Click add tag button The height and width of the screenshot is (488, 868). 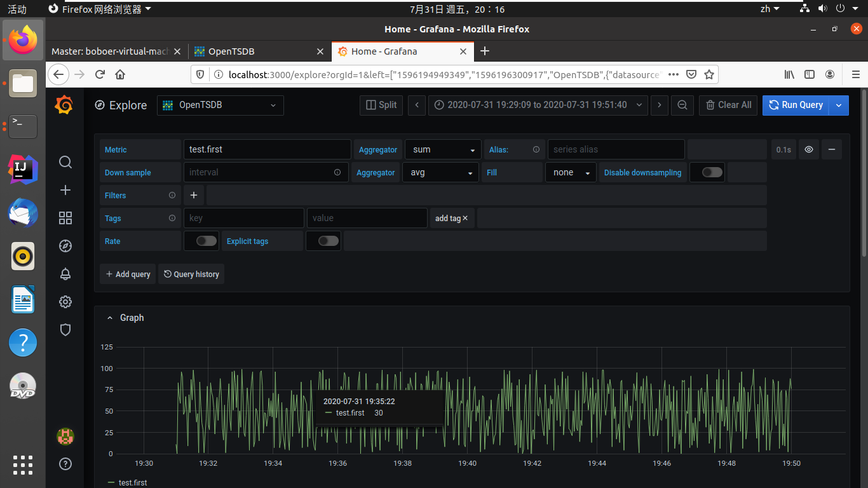click(x=452, y=218)
